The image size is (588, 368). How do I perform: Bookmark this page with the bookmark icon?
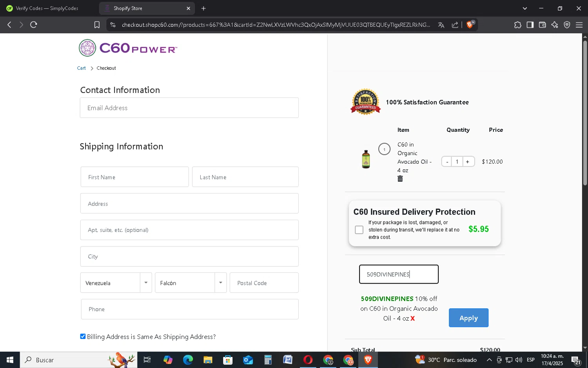[97, 25]
